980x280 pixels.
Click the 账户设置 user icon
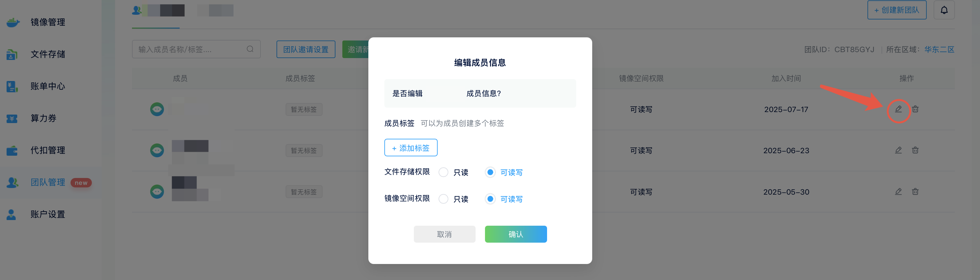click(11, 214)
